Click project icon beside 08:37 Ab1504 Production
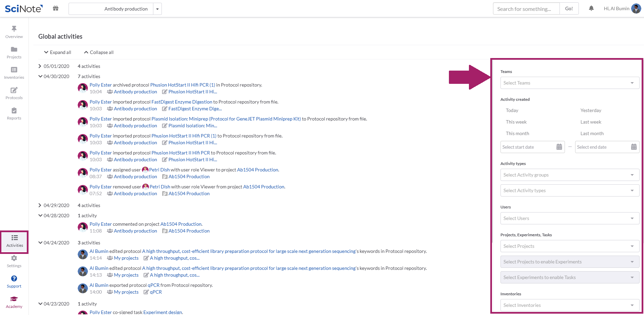 [x=165, y=177]
